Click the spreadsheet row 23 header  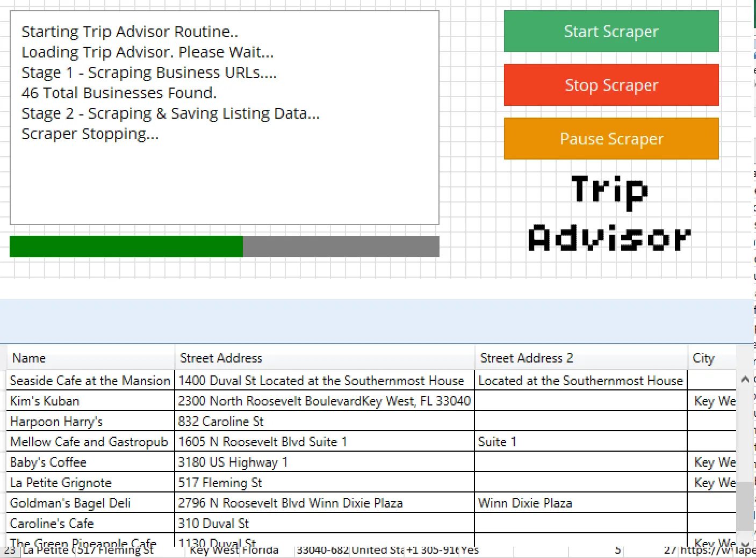coord(10,550)
